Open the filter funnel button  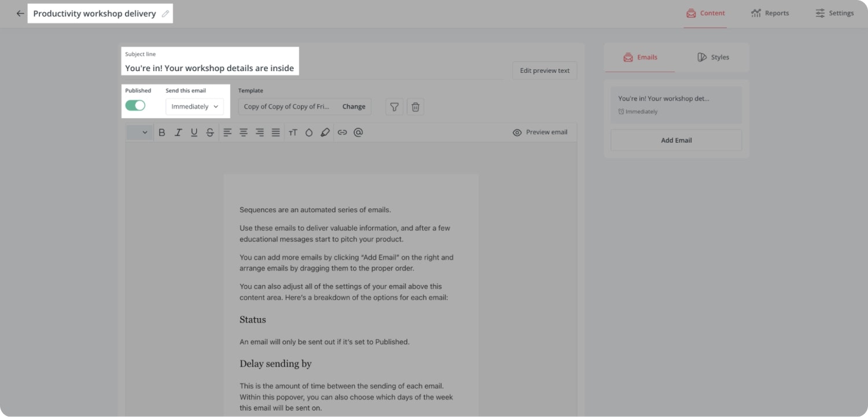click(x=394, y=106)
